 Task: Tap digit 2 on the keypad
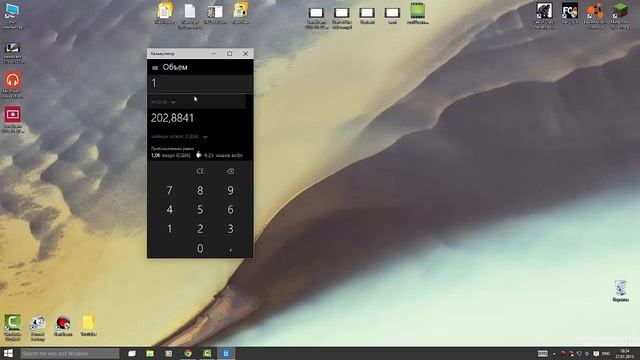[200, 229]
